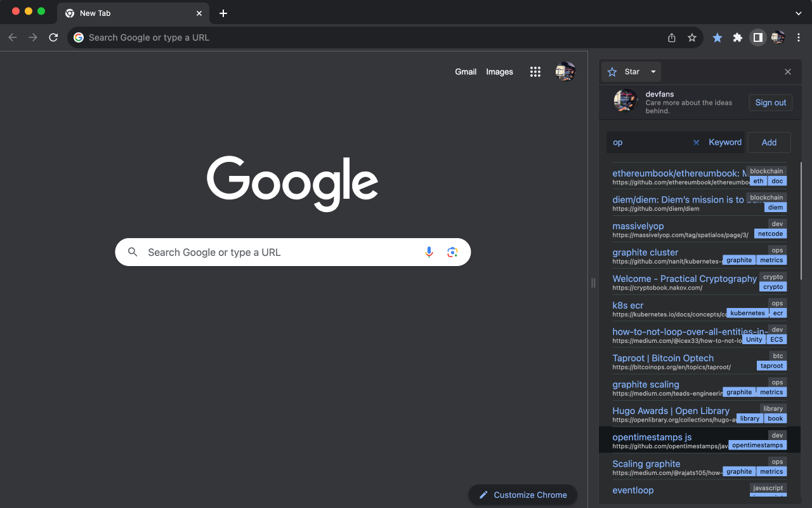
Task: Click the Google search box
Action: (293, 252)
